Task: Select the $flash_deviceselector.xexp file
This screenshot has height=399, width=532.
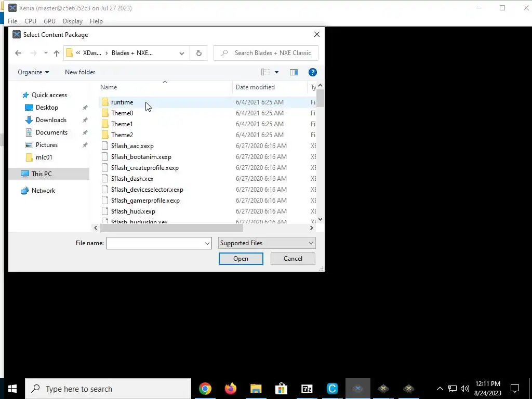Action: (207, 189)
